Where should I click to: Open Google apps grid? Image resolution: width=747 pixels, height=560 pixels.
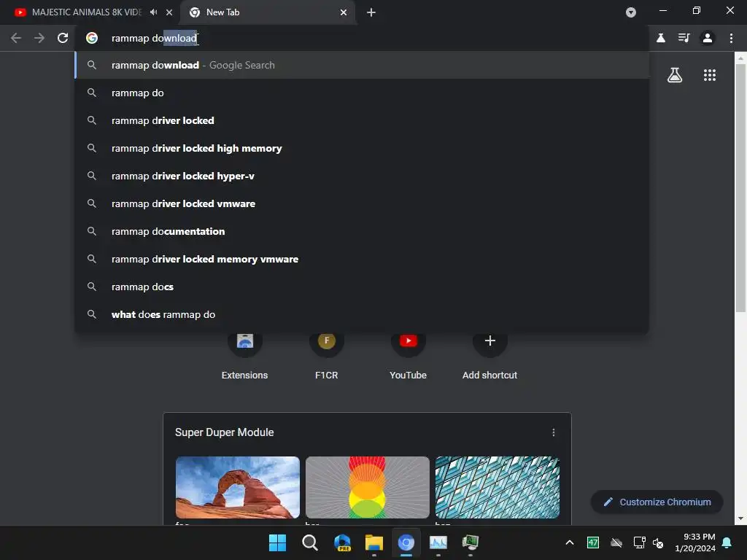[x=710, y=75]
